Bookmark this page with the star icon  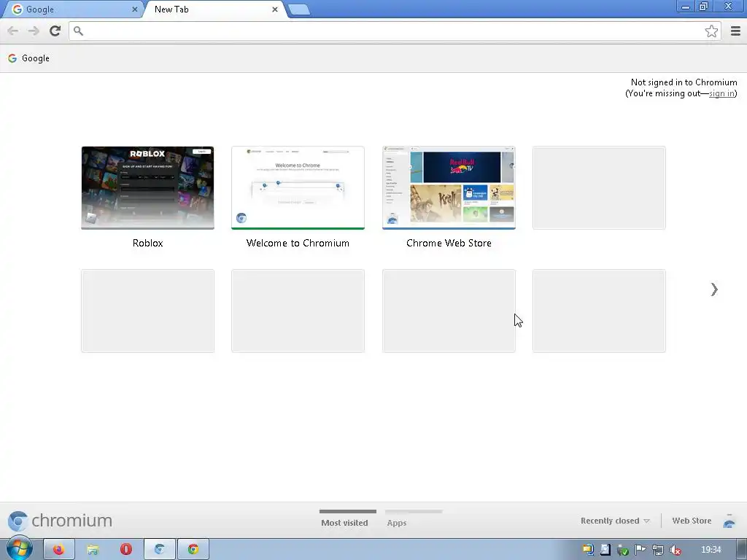[x=711, y=31]
